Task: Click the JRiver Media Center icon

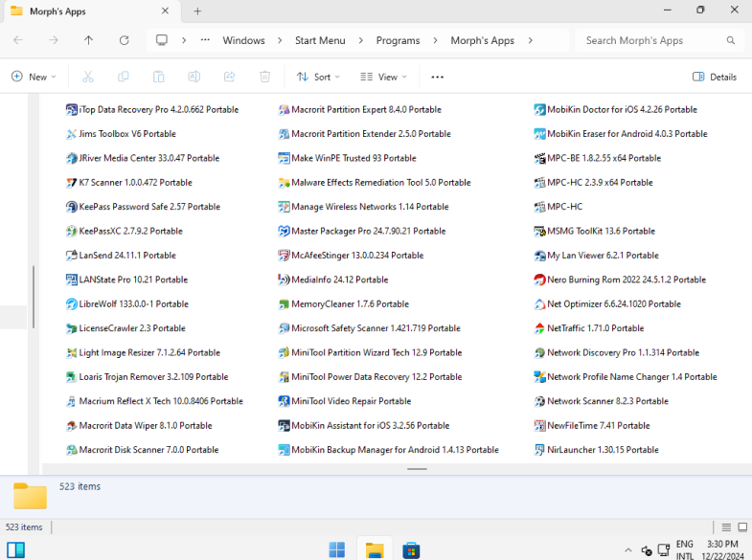Action: (x=72, y=158)
